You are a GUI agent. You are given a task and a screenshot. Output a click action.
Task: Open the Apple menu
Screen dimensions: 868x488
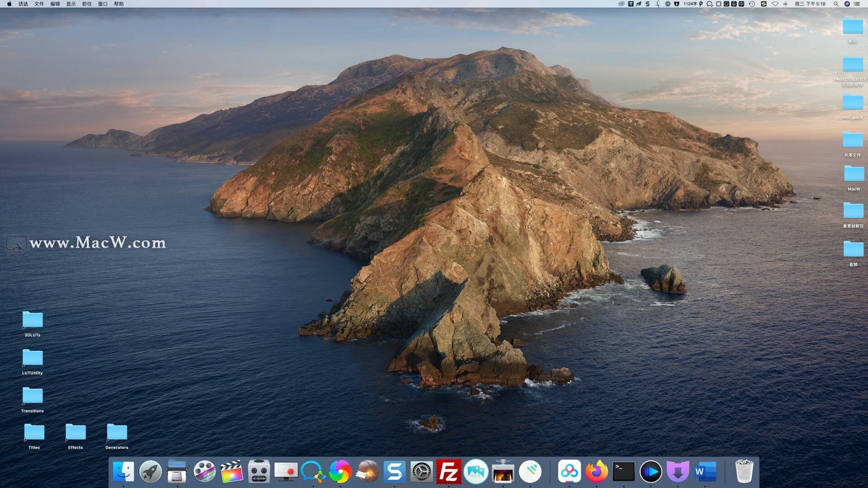click(x=9, y=4)
